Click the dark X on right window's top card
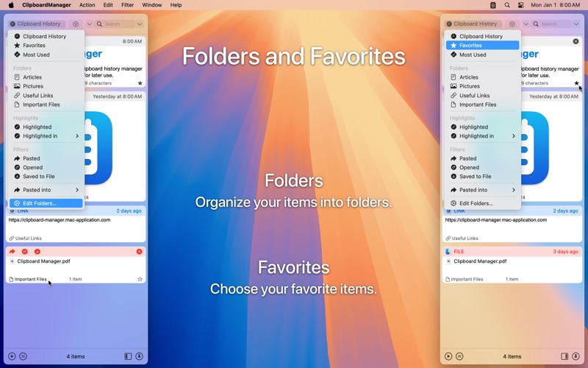588x368 pixels. (x=576, y=41)
